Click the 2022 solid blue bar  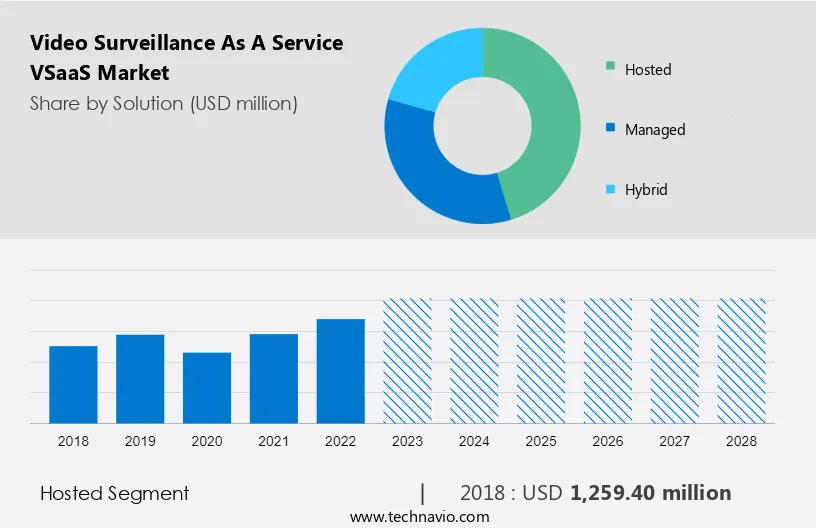pos(341,370)
